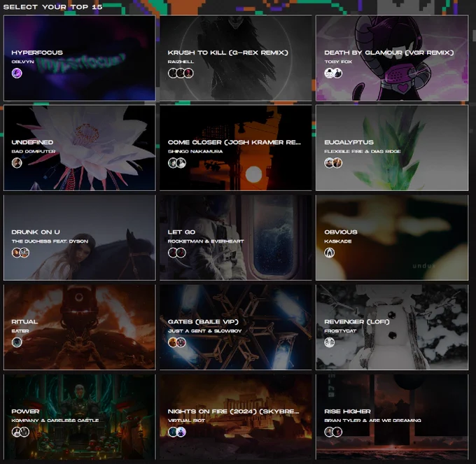
Task: Click avatars under Just A Gent & Slowboy
Action: (x=177, y=342)
